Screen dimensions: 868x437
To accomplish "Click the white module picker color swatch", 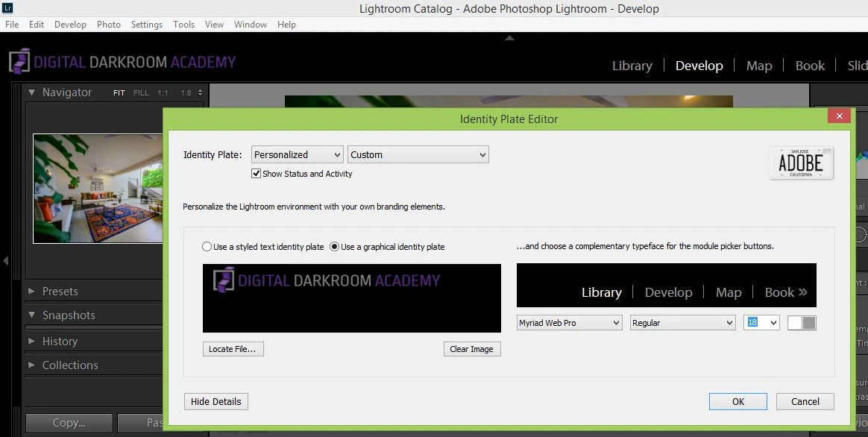I will (x=795, y=323).
